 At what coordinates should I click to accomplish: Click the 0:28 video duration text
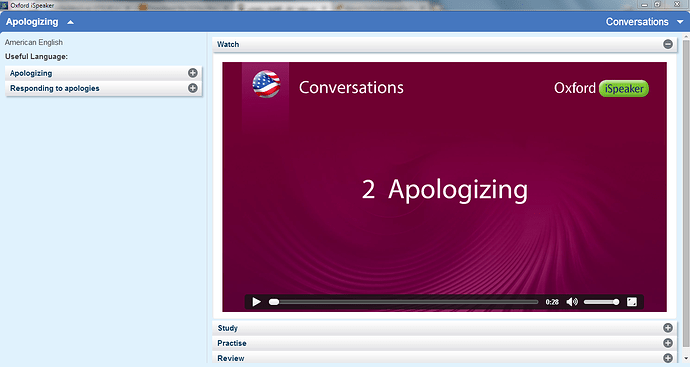pos(552,302)
